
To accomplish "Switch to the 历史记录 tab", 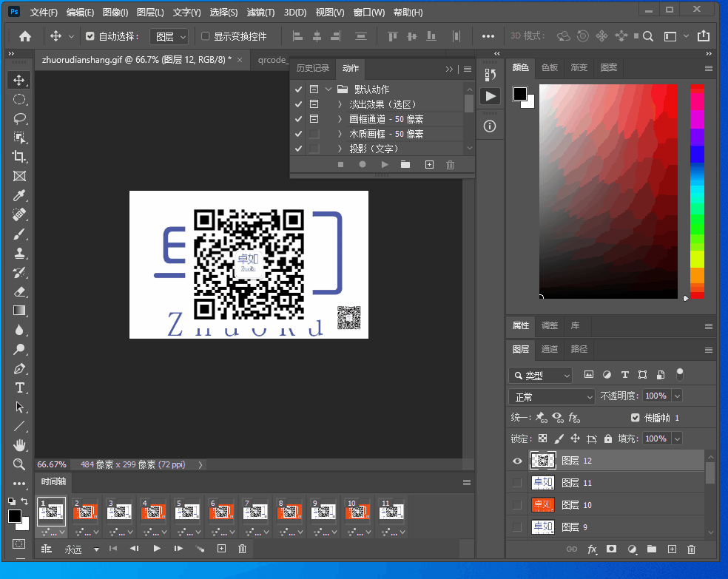I will point(312,69).
